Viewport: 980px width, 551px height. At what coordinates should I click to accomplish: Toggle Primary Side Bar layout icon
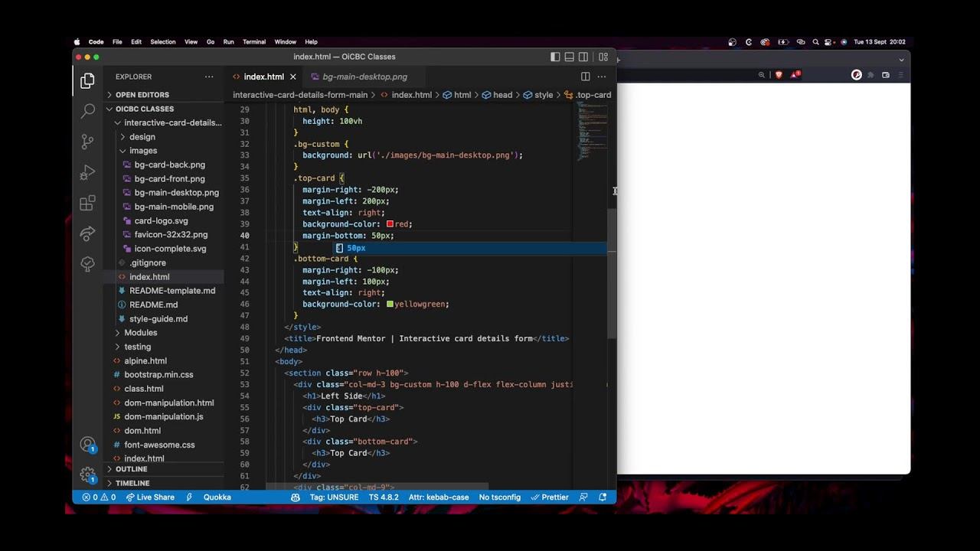(x=555, y=57)
